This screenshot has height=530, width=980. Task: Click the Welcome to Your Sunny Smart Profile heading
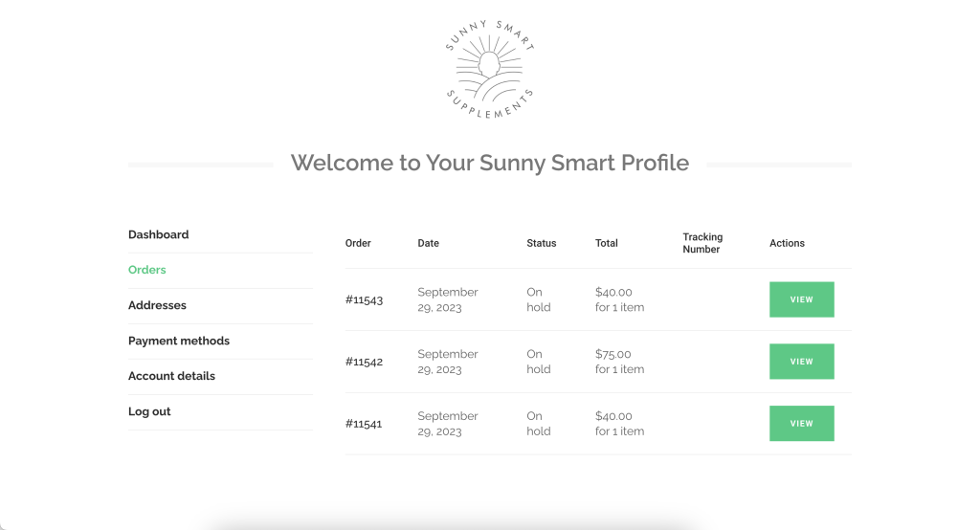(489, 164)
